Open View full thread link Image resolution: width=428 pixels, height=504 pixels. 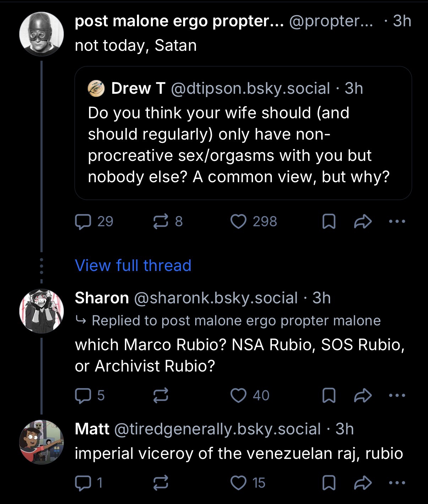(133, 265)
